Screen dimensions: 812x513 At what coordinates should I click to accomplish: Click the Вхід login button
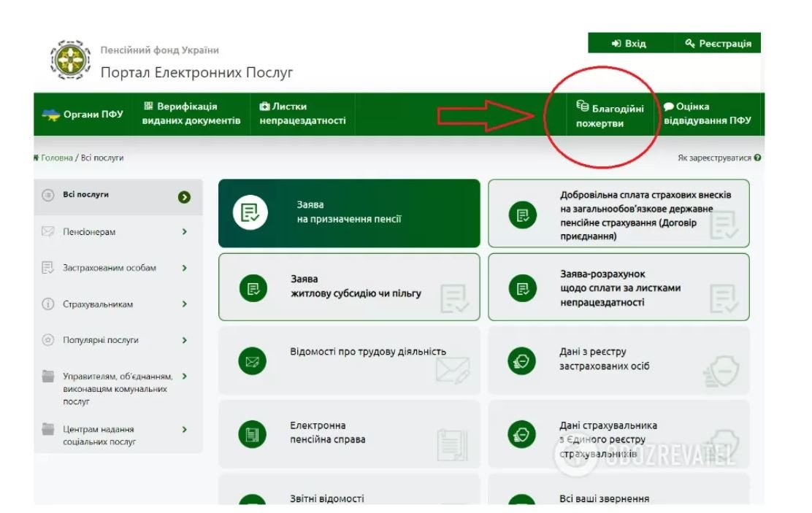click(629, 44)
